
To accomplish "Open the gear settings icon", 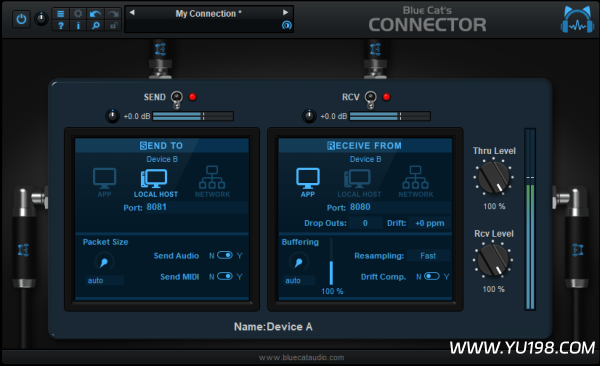I will 78,14.
